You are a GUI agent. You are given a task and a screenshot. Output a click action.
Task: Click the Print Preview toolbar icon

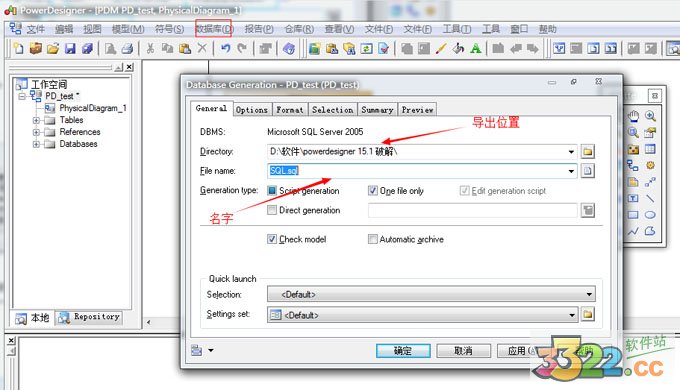click(110, 48)
